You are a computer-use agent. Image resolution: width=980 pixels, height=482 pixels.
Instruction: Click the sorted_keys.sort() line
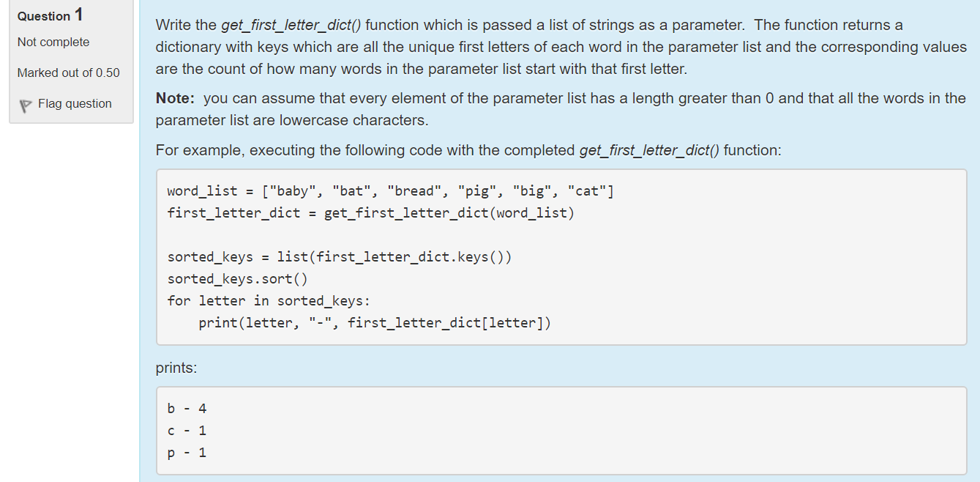click(236, 278)
